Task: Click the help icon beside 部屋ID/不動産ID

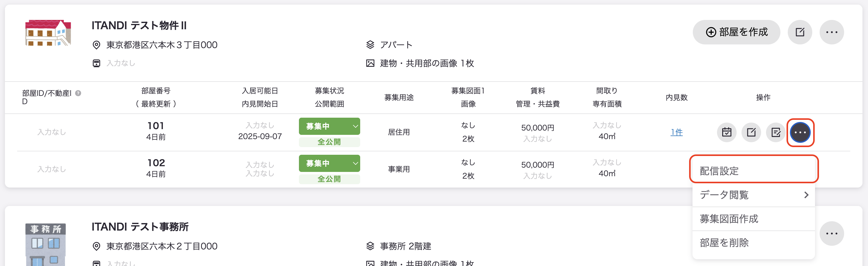Action: pos(78,93)
